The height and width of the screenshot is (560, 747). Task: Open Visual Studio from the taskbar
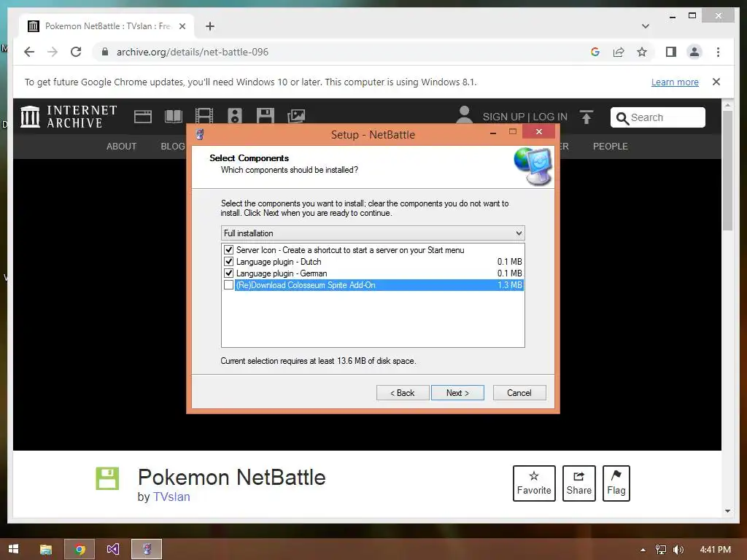click(x=113, y=549)
